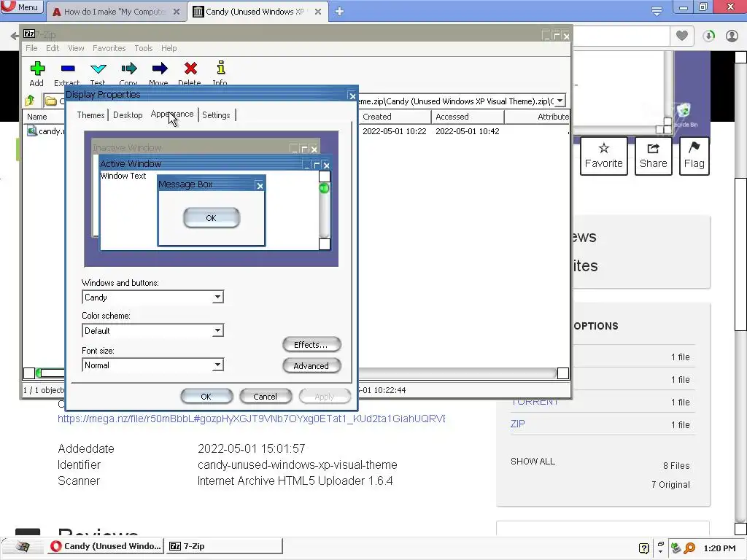Click the Move icon in the 7-Zip toolbar

[160, 69]
